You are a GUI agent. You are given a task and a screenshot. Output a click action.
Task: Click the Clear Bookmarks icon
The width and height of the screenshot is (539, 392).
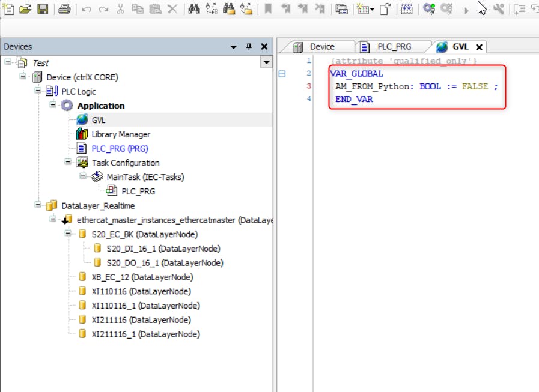(320, 8)
